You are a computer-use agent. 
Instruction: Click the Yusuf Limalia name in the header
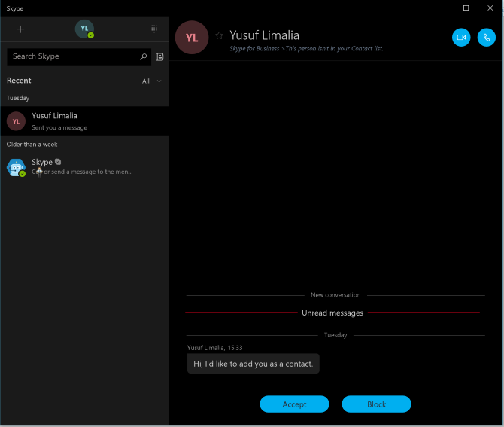point(264,35)
